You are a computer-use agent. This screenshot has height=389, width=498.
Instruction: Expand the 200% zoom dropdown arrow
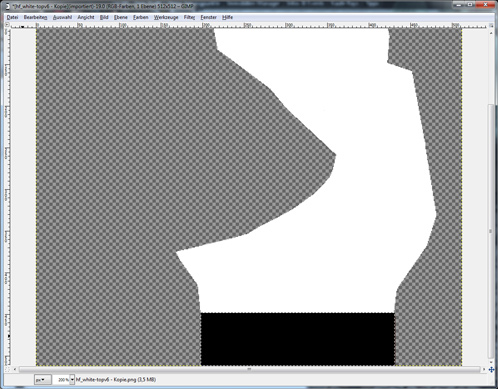pyautogui.click(x=72, y=380)
